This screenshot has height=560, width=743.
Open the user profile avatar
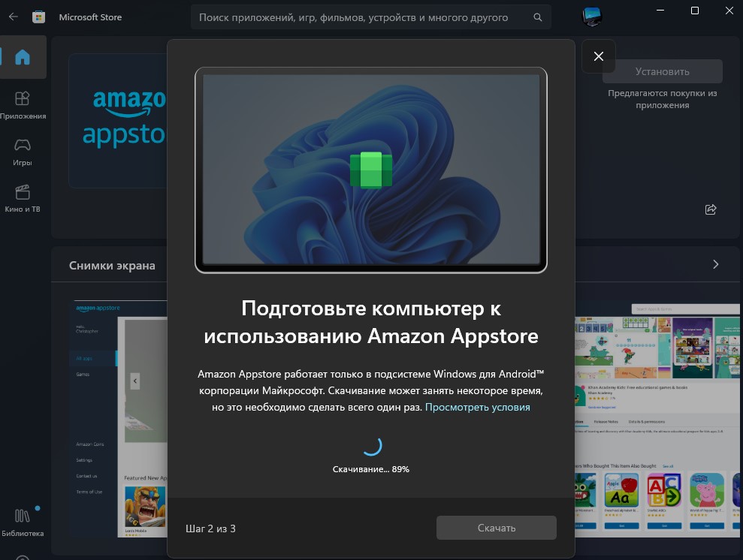point(591,17)
